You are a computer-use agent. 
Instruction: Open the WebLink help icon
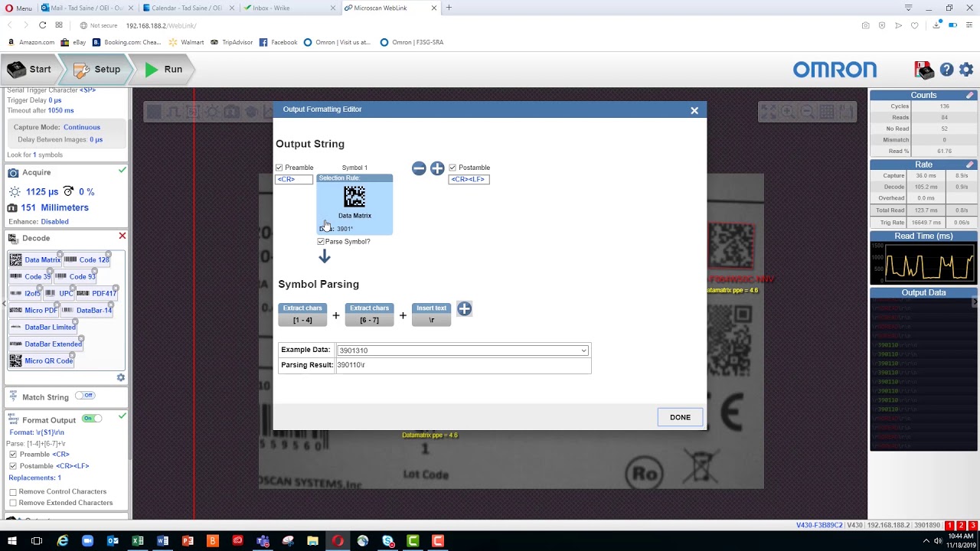coord(947,70)
